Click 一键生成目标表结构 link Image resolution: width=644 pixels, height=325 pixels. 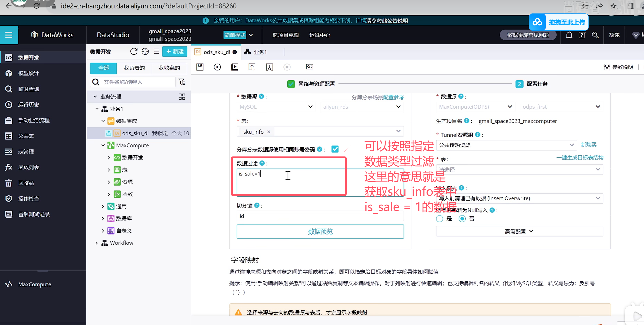tap(579, 158)
